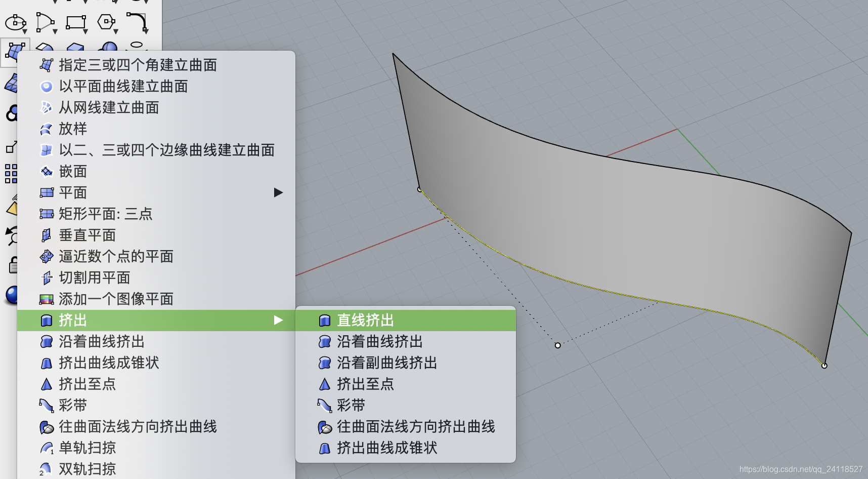Click the 以平面曲线建立曲面 icon
Screen dimensions: 868x479
click(x=47, y=87)
